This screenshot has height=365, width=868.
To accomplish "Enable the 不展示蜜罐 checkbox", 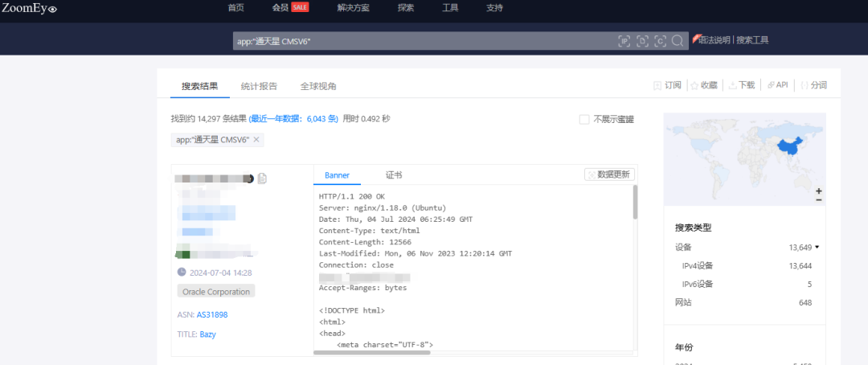I will point(584,120).
